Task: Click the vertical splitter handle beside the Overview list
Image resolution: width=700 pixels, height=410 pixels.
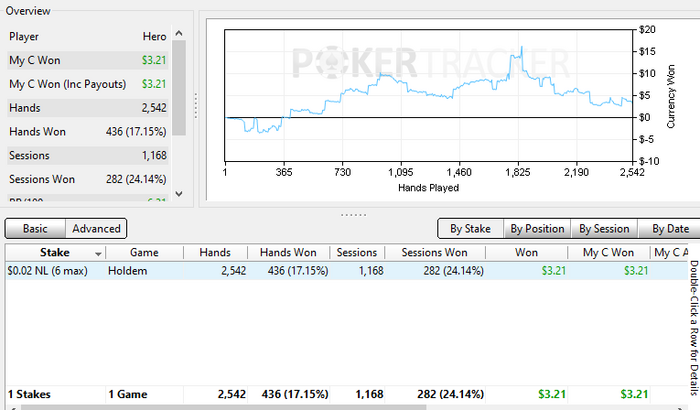Action: [196, 105]
